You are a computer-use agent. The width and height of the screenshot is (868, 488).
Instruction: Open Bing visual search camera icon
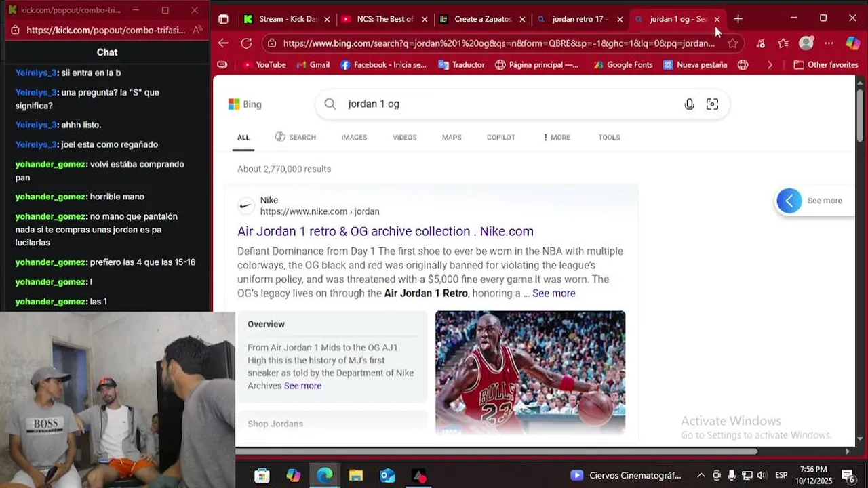point(712,104)
